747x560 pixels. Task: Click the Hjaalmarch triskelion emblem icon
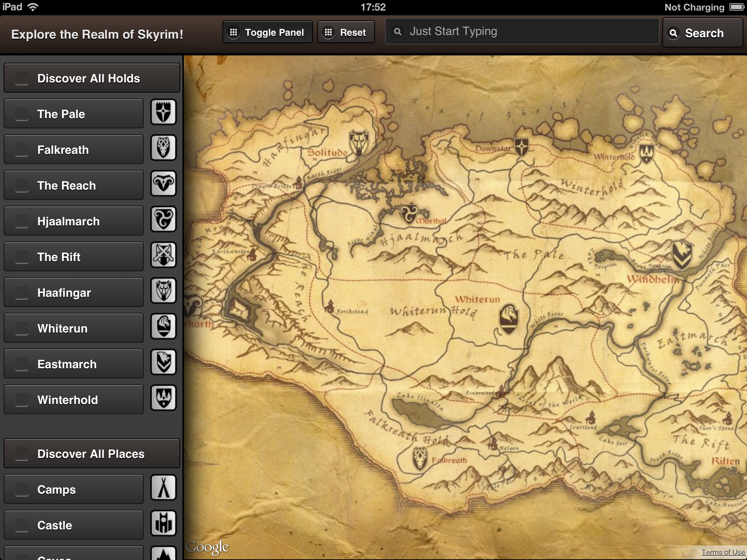pos(163,219)
